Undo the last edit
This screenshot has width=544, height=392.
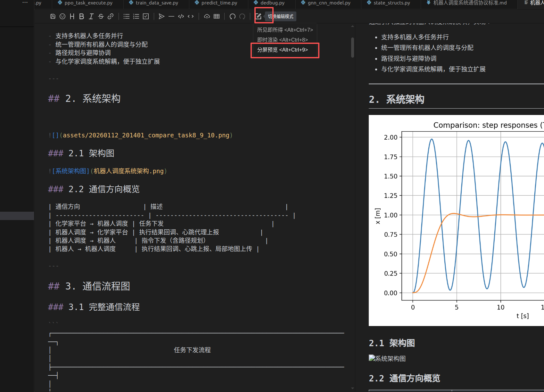(x=233, y=16)
